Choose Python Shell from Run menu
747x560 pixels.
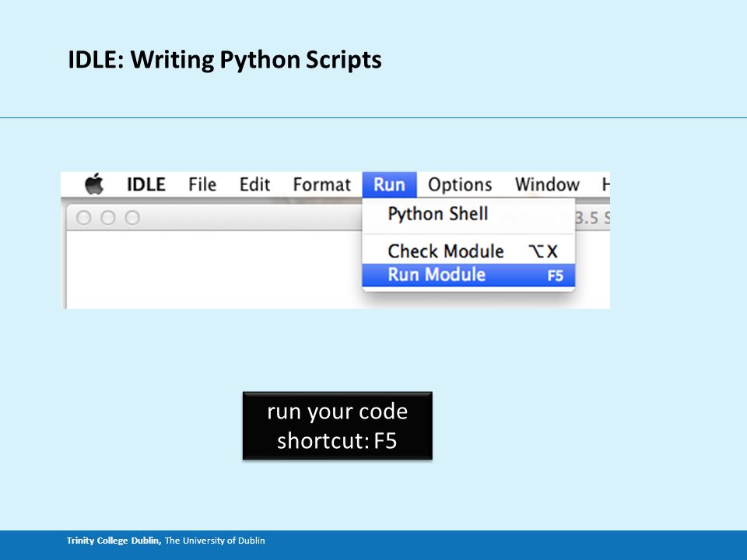pos(468,215)
